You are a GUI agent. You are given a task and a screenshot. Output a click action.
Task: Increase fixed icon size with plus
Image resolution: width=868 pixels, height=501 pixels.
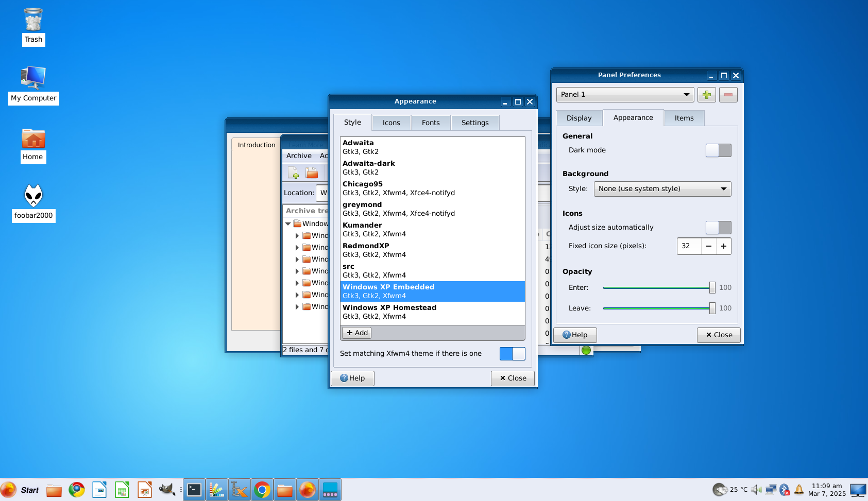pos(724,247)
